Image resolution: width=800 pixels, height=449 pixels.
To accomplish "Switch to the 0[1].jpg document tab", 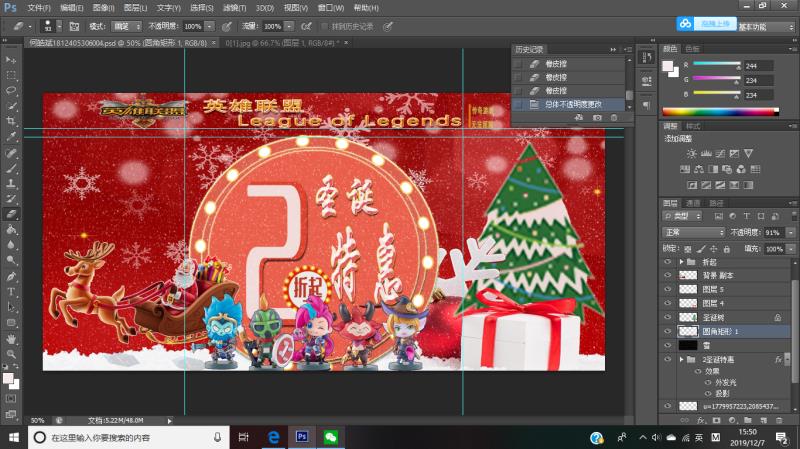I will [x=283, y=43].
